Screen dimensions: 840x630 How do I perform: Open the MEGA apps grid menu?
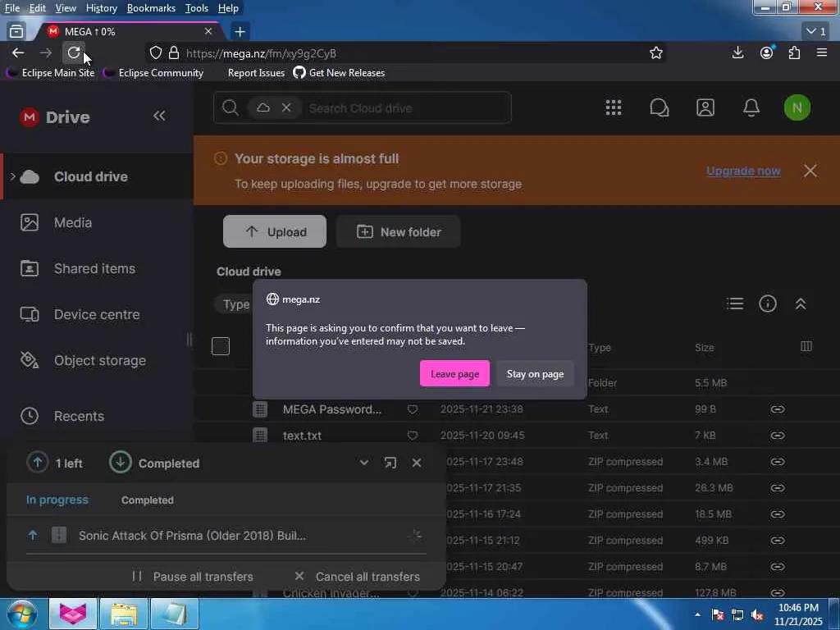pyautogui.click(x=614, y=107)
